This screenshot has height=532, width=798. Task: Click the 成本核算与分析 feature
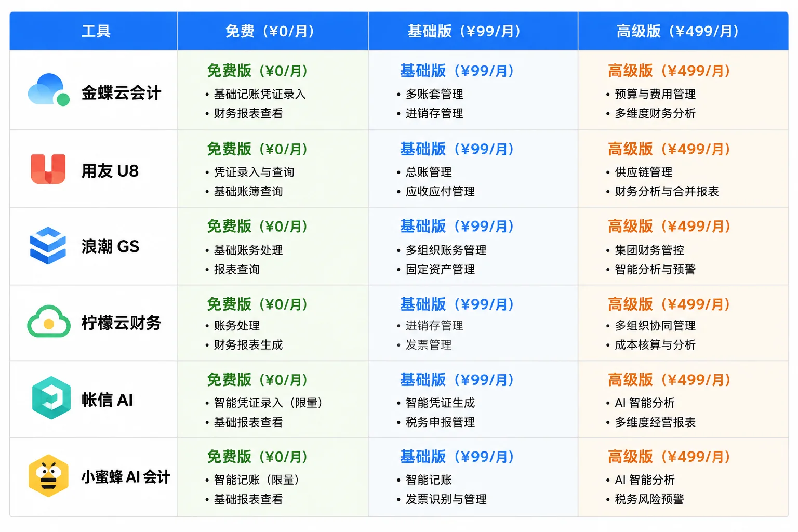(x=655, y=344)
